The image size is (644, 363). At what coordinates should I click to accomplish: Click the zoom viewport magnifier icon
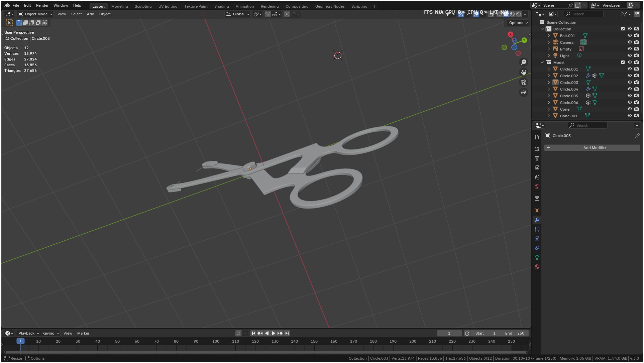524,63
